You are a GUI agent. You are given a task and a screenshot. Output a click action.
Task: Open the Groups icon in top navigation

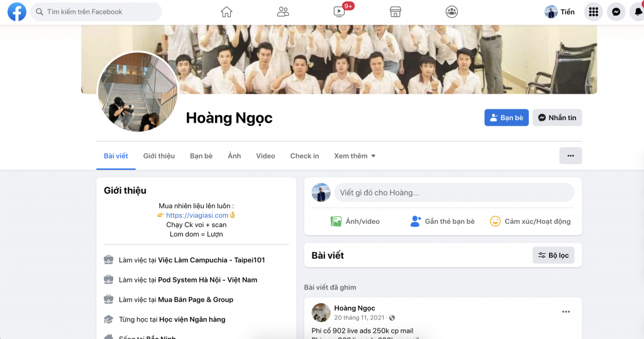(452, 12)
